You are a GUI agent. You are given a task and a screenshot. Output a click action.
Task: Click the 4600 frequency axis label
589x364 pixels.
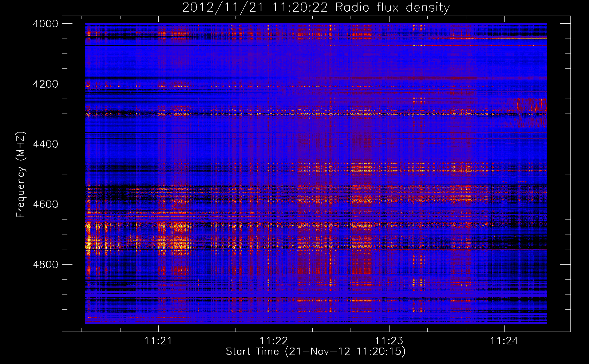(x=46, y=204)
